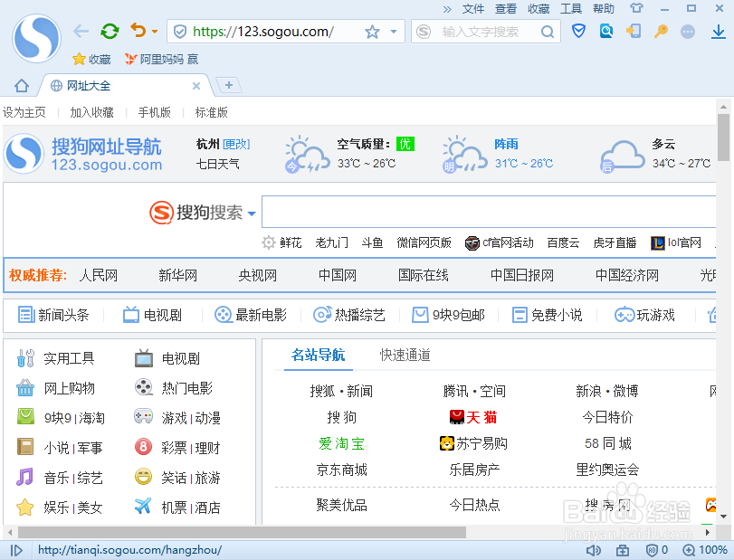Open downloads with the download arrow icon
This screenshot has width=734, height=560.
pos(718,32)
